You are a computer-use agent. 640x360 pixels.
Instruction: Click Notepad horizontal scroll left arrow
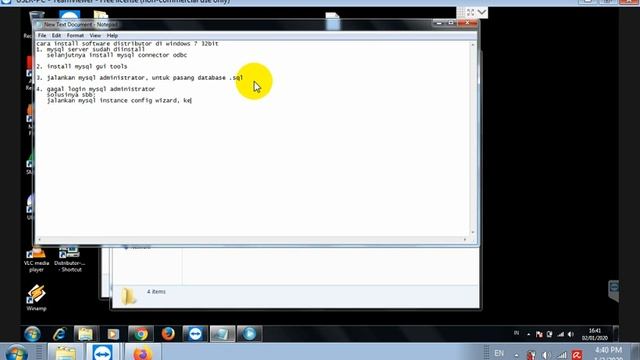tap(39, 240)
